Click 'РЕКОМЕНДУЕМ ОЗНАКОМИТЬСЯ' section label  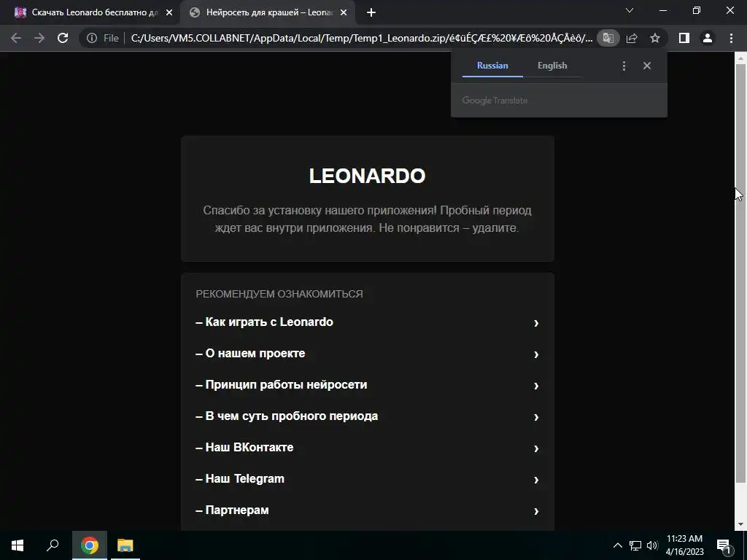[x=279, y=295]
